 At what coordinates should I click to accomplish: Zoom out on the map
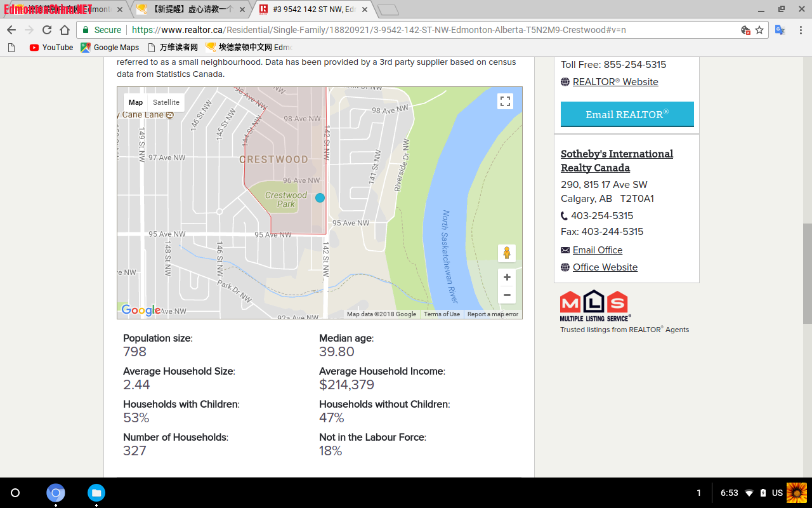506,295
